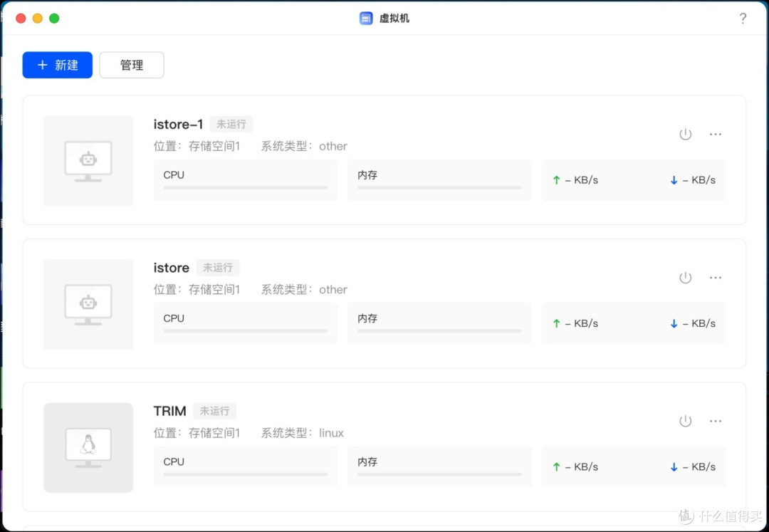The height and width of the screenshot is (532, 769).
Task: Select the istore-1 robot monitor thumbnail
Action: point(88,161)
